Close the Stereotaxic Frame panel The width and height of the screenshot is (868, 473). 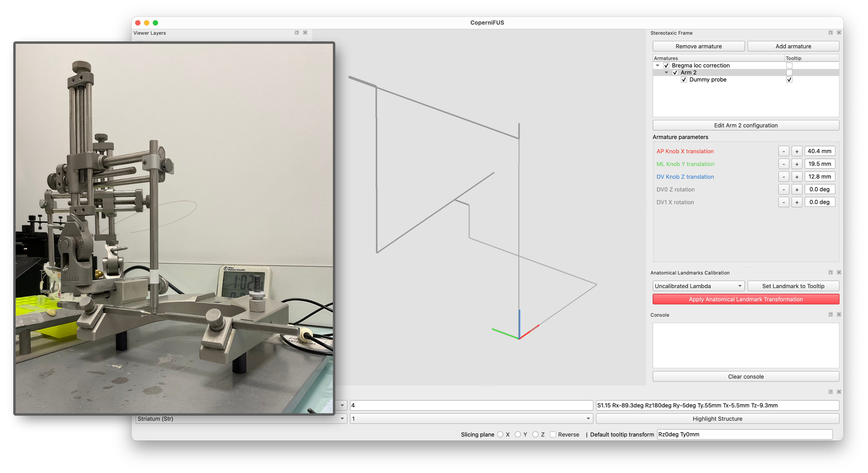pyautogui.click(x=839, y=33)
